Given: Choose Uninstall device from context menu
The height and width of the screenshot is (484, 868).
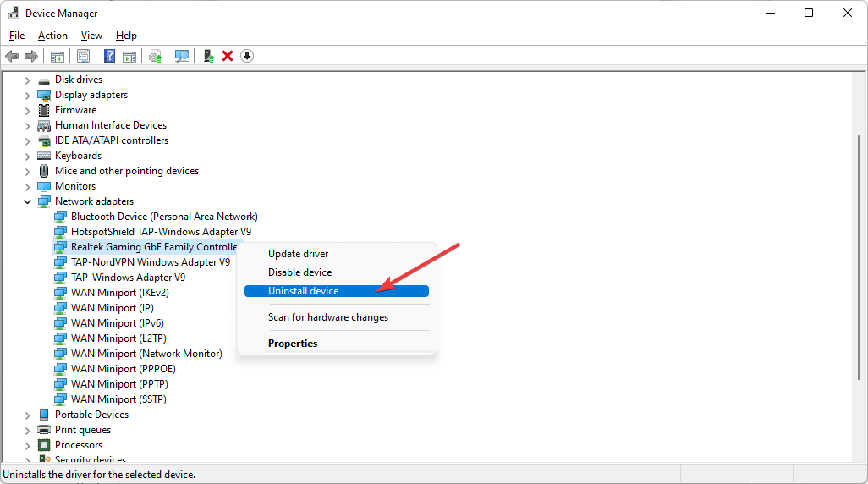Looking at the screenshot, I should click(337, 291).
